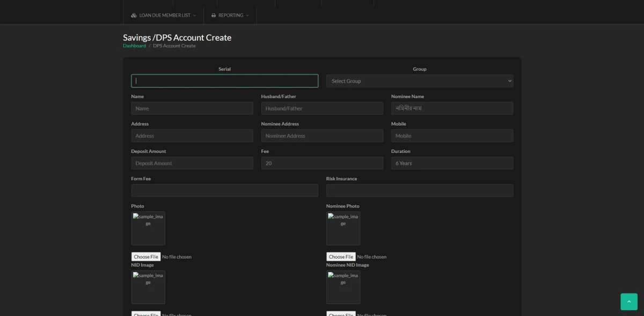Open the Loan Due Member List menu
Viewport: 644px width, 316px height.
[164, 16]
